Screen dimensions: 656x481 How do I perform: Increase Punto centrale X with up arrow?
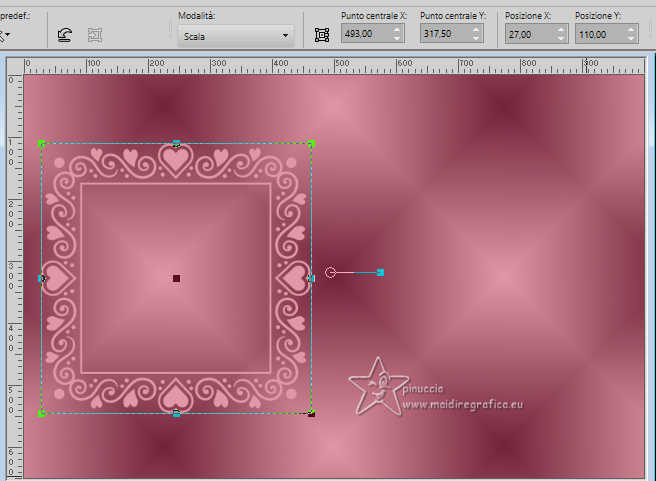[397, 29]
